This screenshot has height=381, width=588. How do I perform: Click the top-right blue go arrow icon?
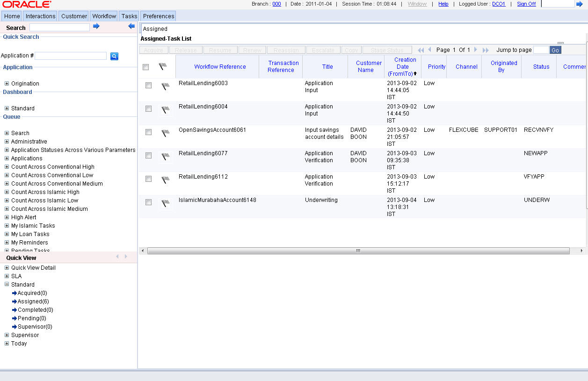[580, 4]
